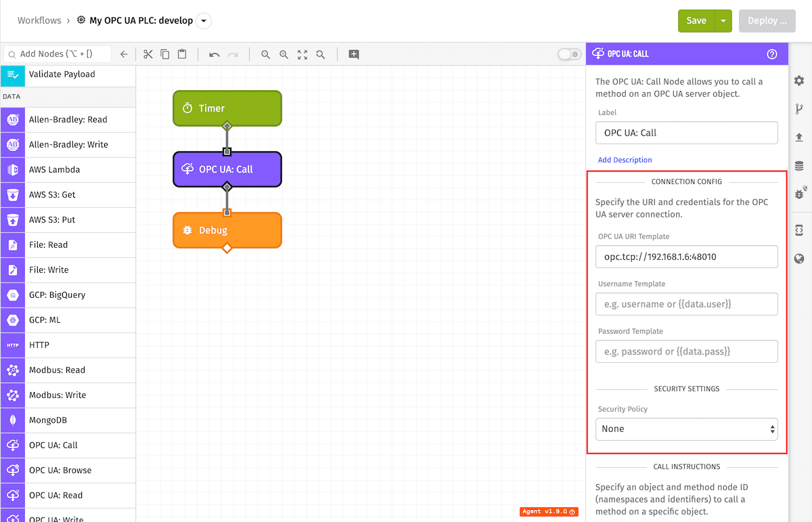
Task: Fit workflow to screen icon
Action: (302, 54)
